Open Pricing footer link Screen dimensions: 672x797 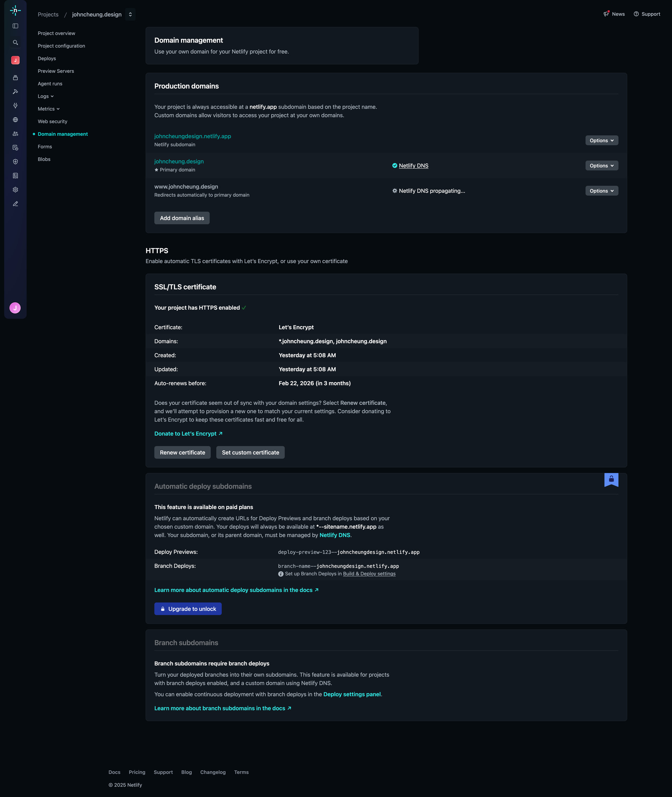coord(137,772)
